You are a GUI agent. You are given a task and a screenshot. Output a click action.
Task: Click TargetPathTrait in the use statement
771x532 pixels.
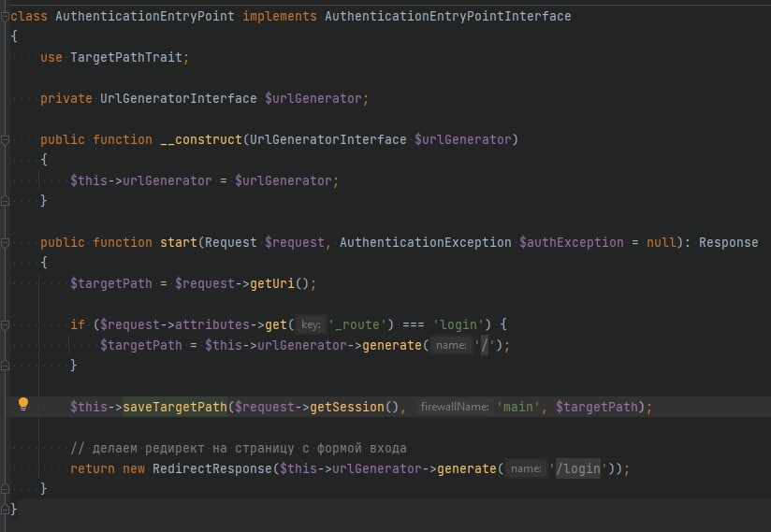point(126,57)
